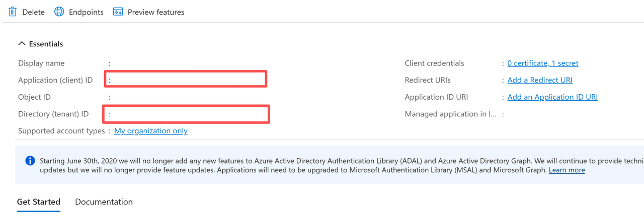
Task: Collapse the Essentials section chevron
Action: click(22, 44)
